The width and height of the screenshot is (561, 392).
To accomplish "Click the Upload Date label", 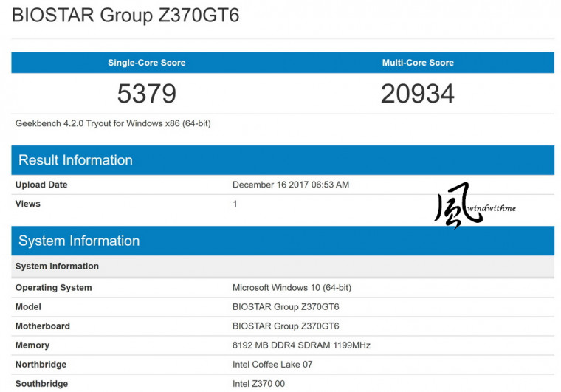I will pyautogui.click(x=41, y=185).
